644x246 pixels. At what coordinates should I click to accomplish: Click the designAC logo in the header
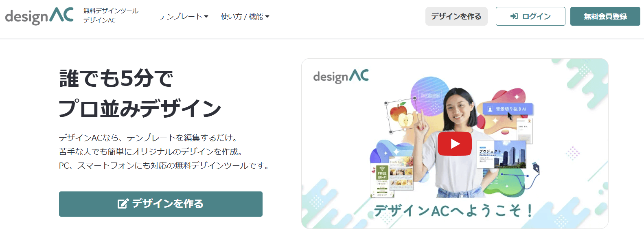39,16
